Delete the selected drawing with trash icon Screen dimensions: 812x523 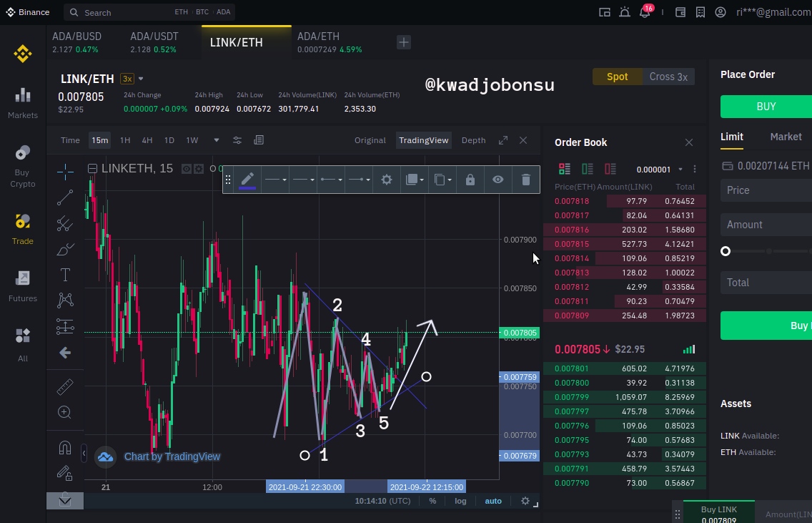(x=525, y=180)
